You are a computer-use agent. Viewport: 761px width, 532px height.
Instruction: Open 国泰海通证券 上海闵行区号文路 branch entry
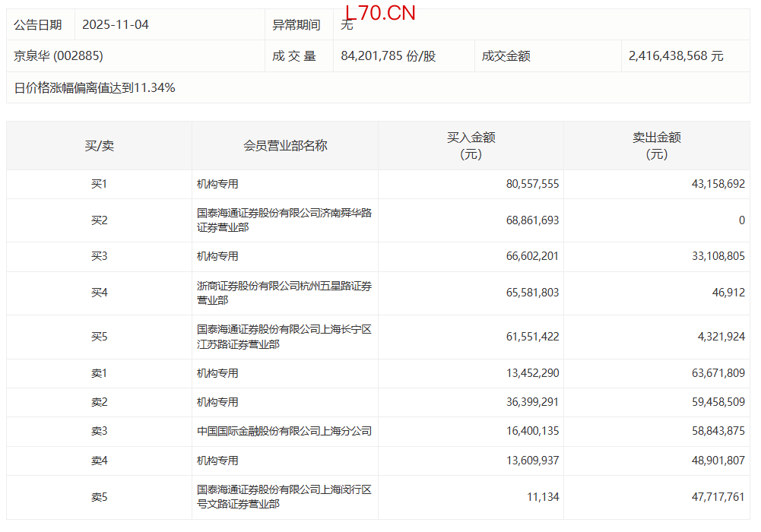click(284, 497)
